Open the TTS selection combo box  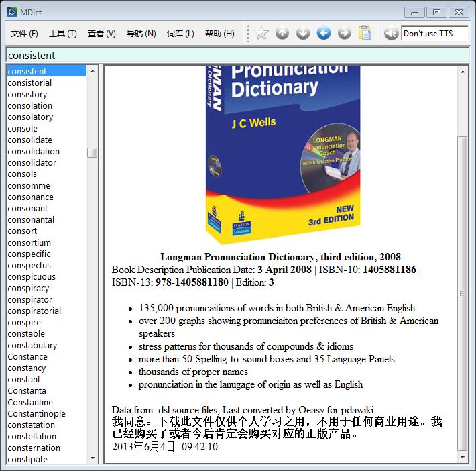(434, 33)
